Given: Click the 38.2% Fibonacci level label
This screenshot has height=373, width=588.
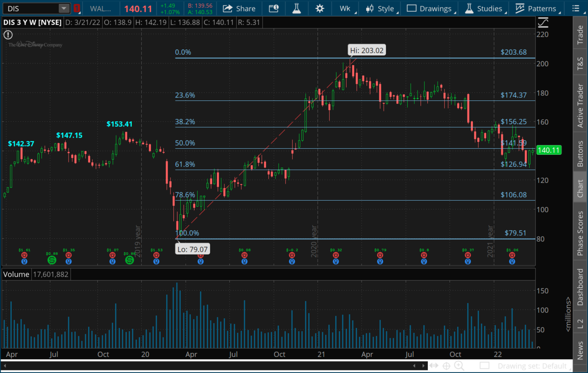Looking at the screenshot, I should [185, 122].
